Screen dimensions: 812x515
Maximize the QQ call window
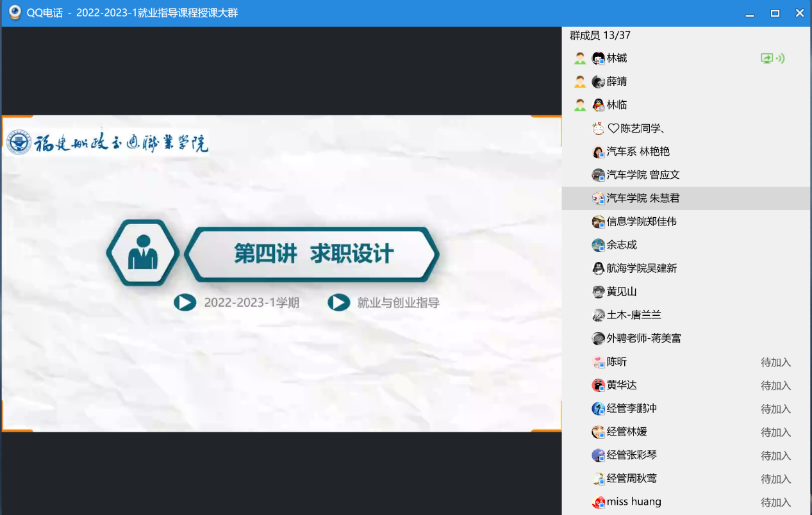click(775, 13)
